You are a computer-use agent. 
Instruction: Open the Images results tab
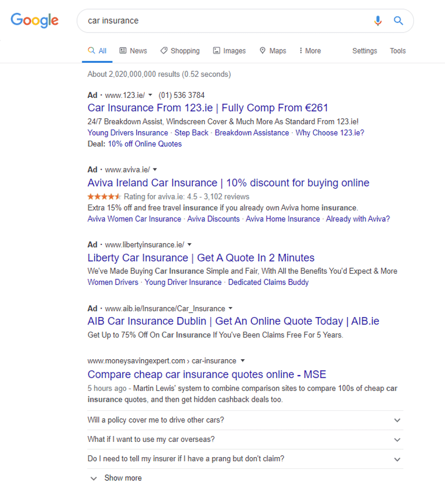(229, 51)
